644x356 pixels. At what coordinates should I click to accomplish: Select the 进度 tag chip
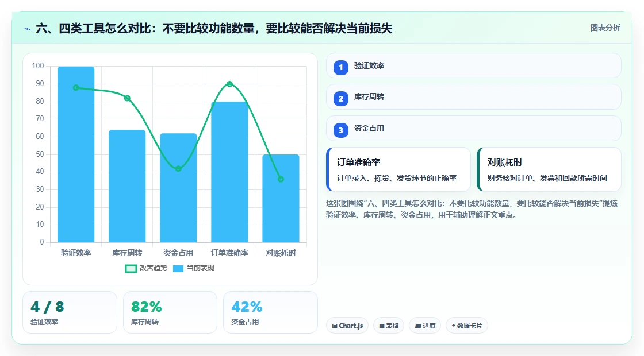[x=425, y=326]
